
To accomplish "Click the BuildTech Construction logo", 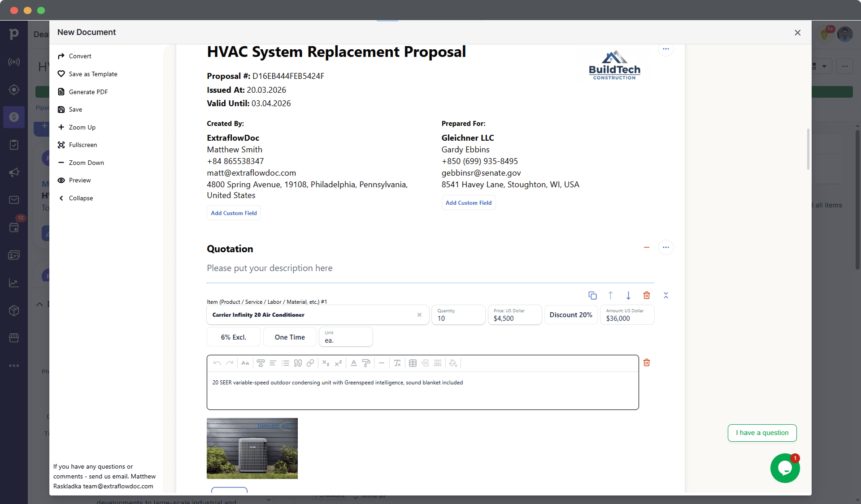I will click(614, 65).
